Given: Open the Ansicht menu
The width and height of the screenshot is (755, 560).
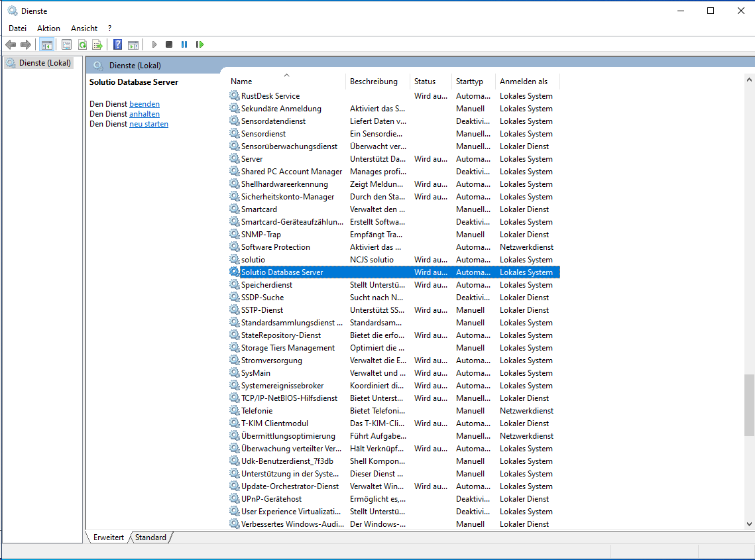Looking at the screenshot, I should point(84,28).
